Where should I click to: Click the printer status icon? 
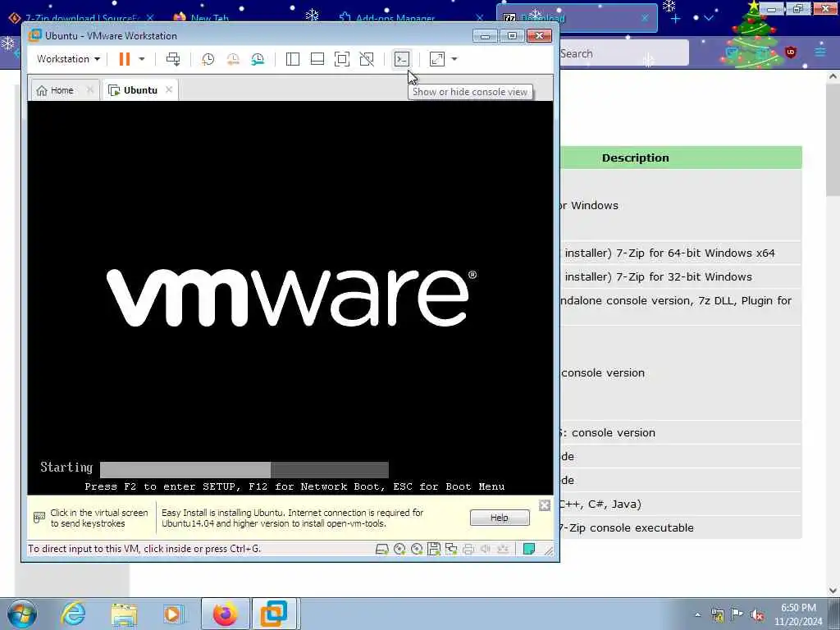click(x=468, y=549)
